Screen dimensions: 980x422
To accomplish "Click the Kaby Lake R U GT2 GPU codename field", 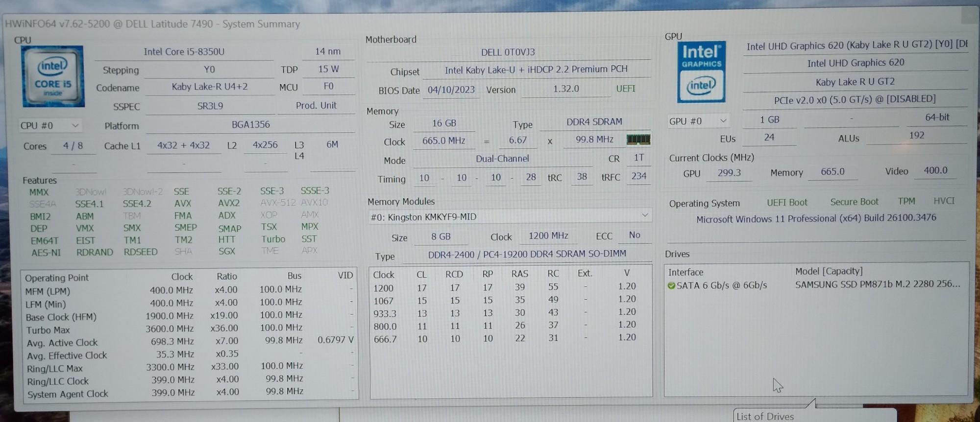I will pyautogui.click(x=855, y=82).
